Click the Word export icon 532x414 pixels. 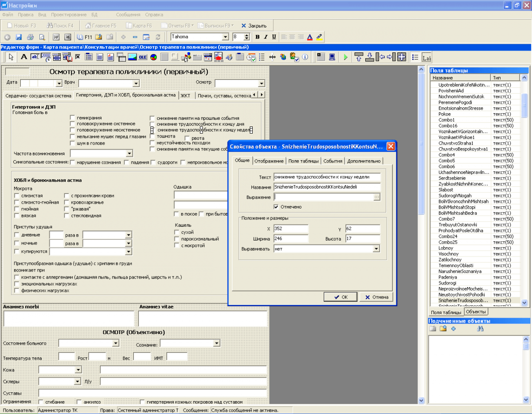point(56,37)
